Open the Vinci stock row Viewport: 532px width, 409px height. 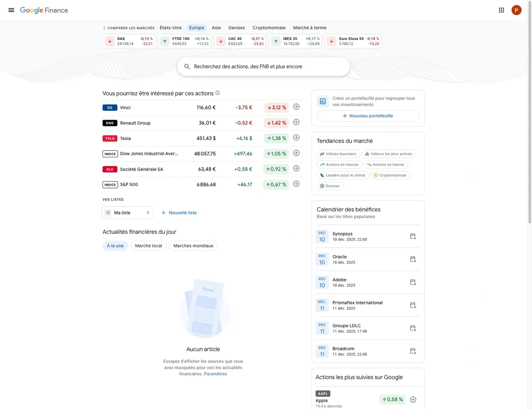pyautogui.click(x=203, y=107)
